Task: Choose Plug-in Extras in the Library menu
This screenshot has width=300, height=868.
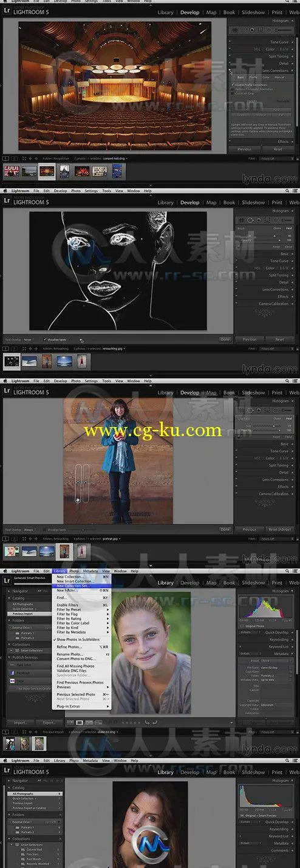Action: pyautogui.click(x=82, y=706)
